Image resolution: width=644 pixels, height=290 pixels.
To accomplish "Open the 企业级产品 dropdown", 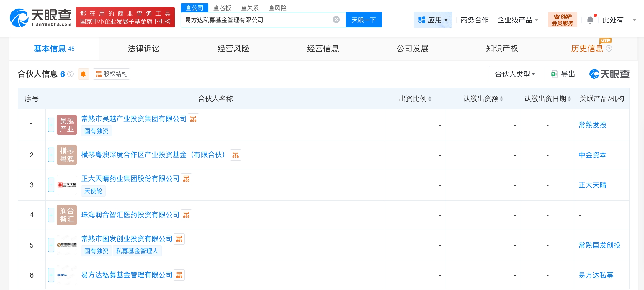I will (x=517, y=20).
